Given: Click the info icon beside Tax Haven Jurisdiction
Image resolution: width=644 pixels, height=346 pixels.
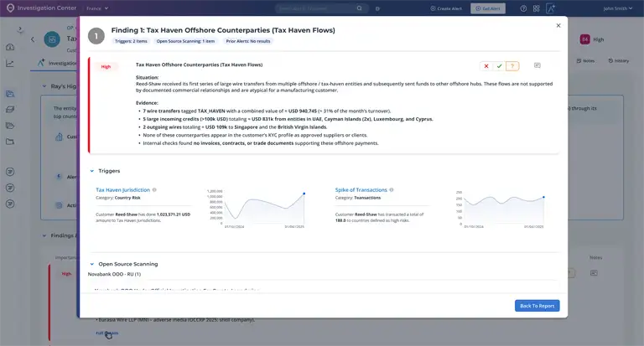Looking at the screenshot, I should coord(154,190).
